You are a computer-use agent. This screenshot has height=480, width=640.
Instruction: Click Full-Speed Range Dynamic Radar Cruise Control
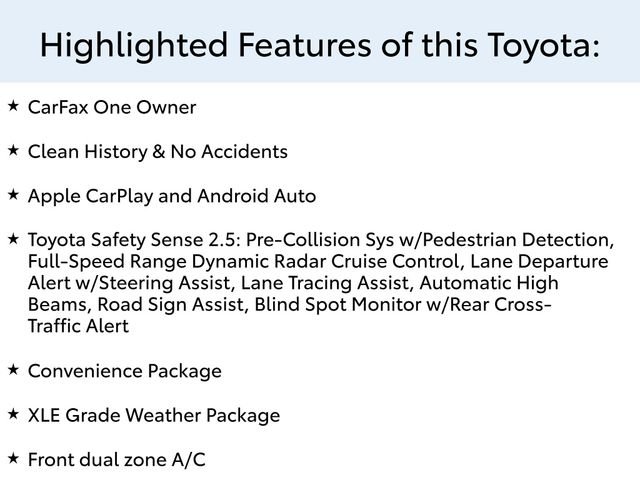point(243,261)
